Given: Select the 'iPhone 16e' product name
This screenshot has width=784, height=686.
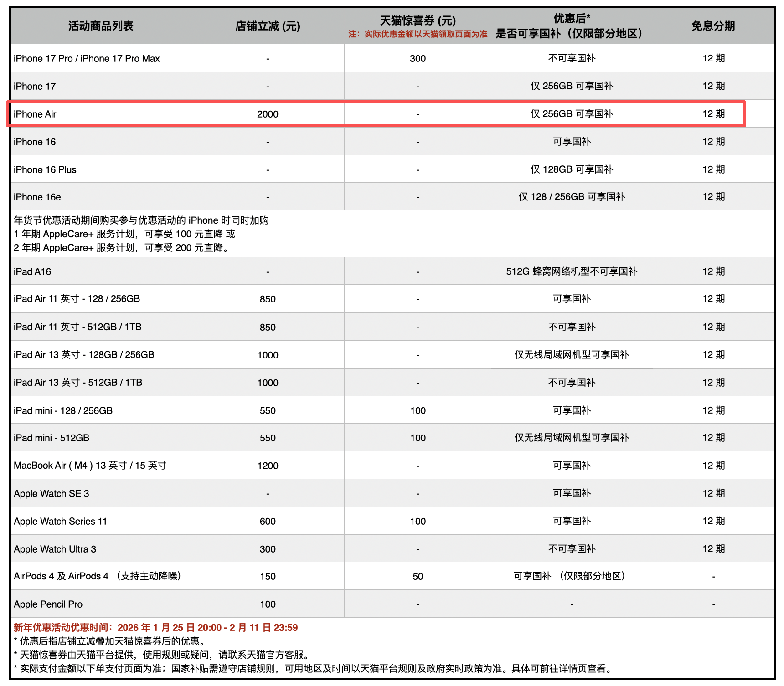Looking at the screenshot, I should coord(37,197).
